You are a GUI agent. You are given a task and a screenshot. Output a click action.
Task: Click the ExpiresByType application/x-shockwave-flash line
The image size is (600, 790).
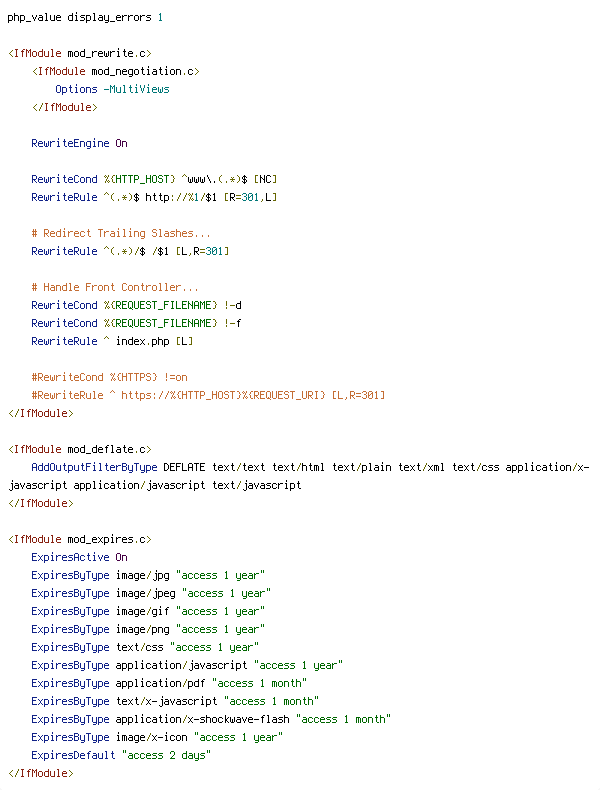pyautogui.click(x=211, y=719)
